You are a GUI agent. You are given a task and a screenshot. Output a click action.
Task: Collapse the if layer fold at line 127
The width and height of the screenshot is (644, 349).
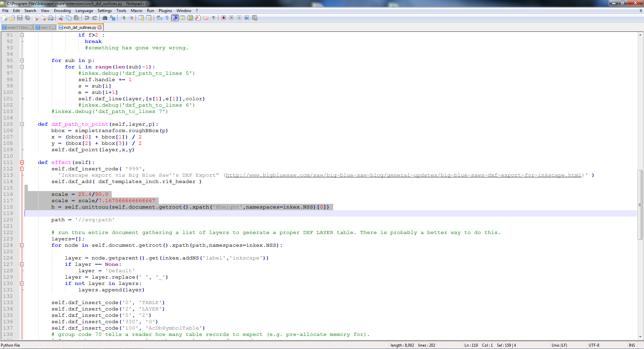[22, 265]
